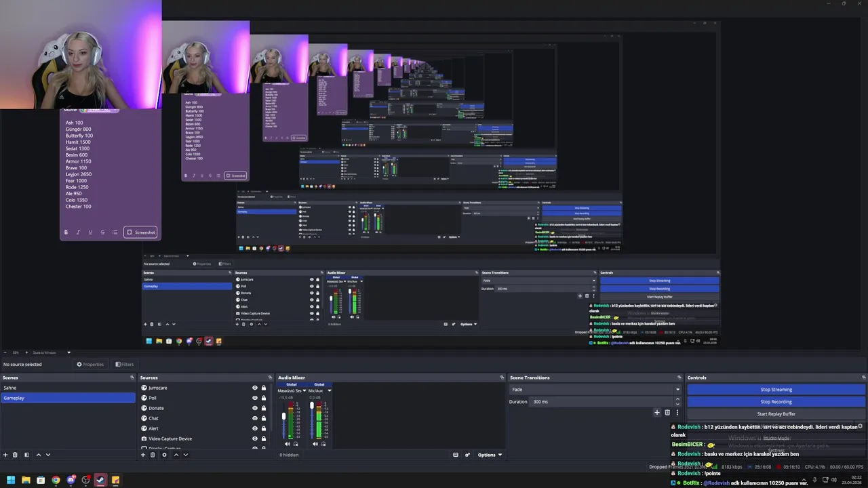The height and width of the screenshot is (488, 868).
Task: Click the Stop Recording button
Action: point(776,402)
